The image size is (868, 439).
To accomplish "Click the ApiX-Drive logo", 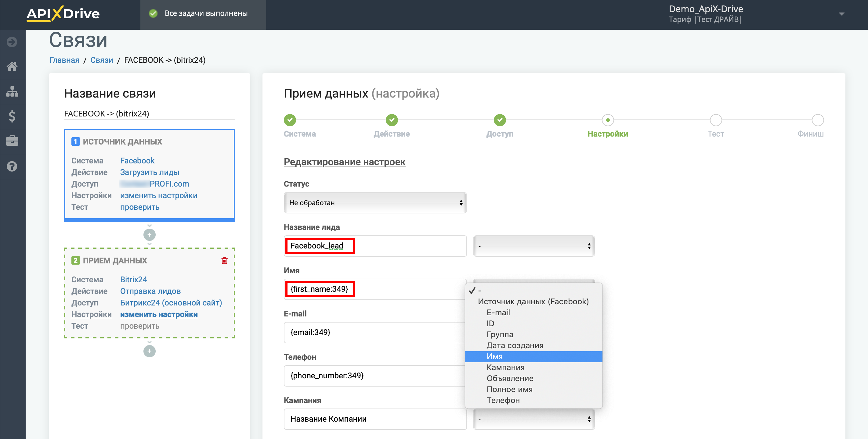I will (x=63, y=13).
